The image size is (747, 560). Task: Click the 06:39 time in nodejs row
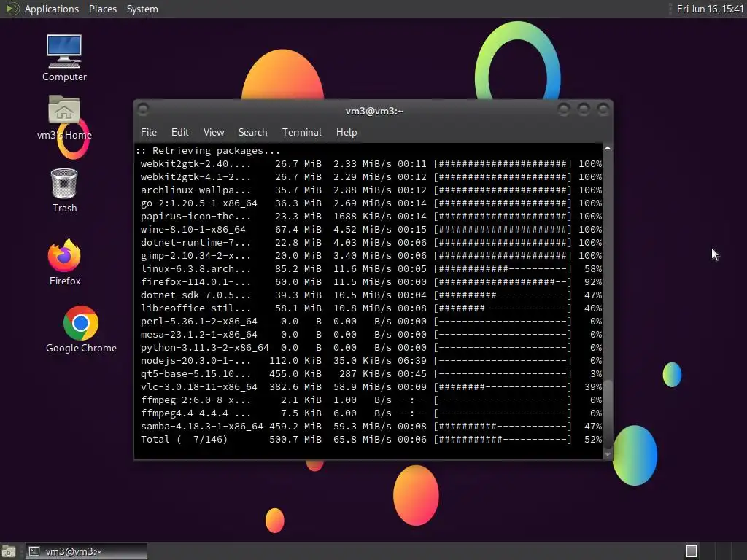(x=412, y=361)
